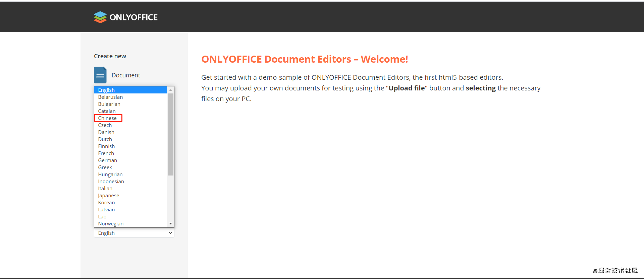Pick Japanese from the language list
The width and height of the screenshot is (644, 279).
(x=131, y=195)
